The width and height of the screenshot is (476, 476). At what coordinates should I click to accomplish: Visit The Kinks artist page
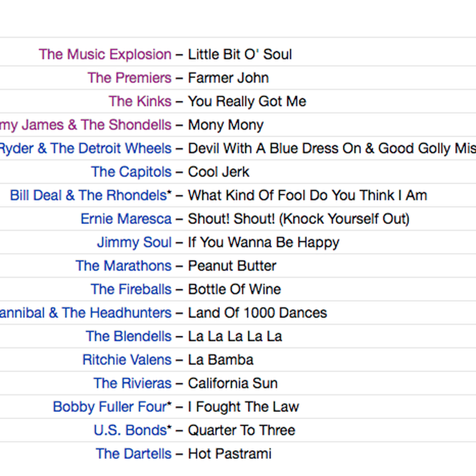click(140, 101)
